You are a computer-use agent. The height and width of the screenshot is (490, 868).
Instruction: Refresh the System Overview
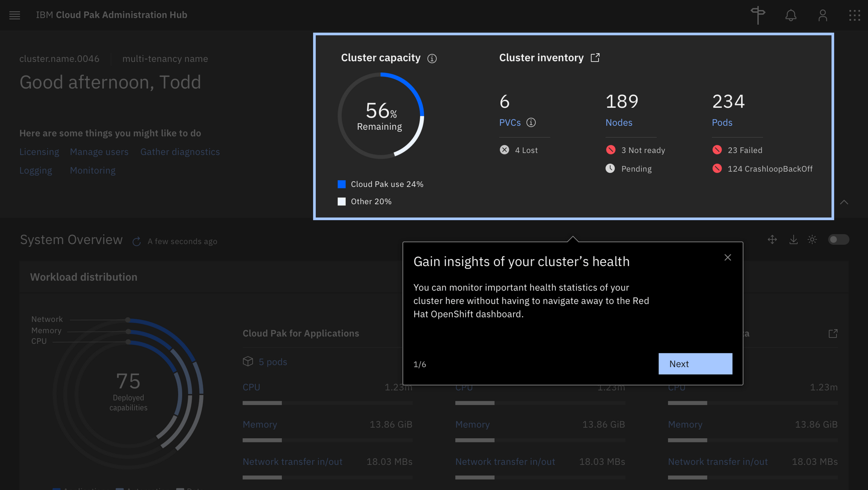[x=136, y=241]
